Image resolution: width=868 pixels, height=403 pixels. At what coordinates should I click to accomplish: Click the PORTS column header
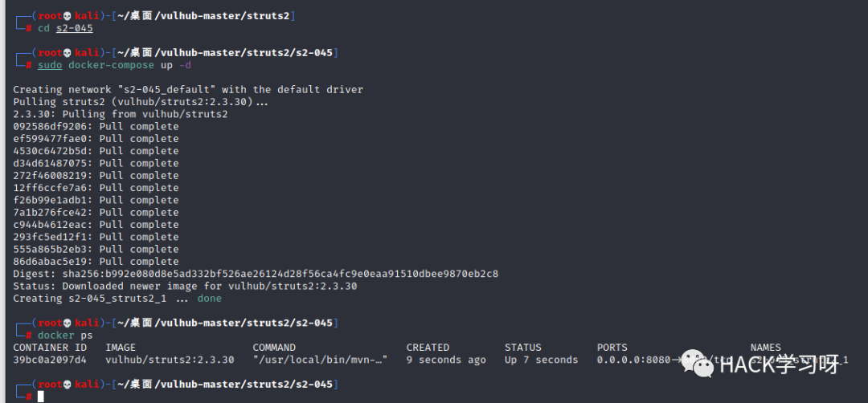pyautogui.click(x=612, y=348)
